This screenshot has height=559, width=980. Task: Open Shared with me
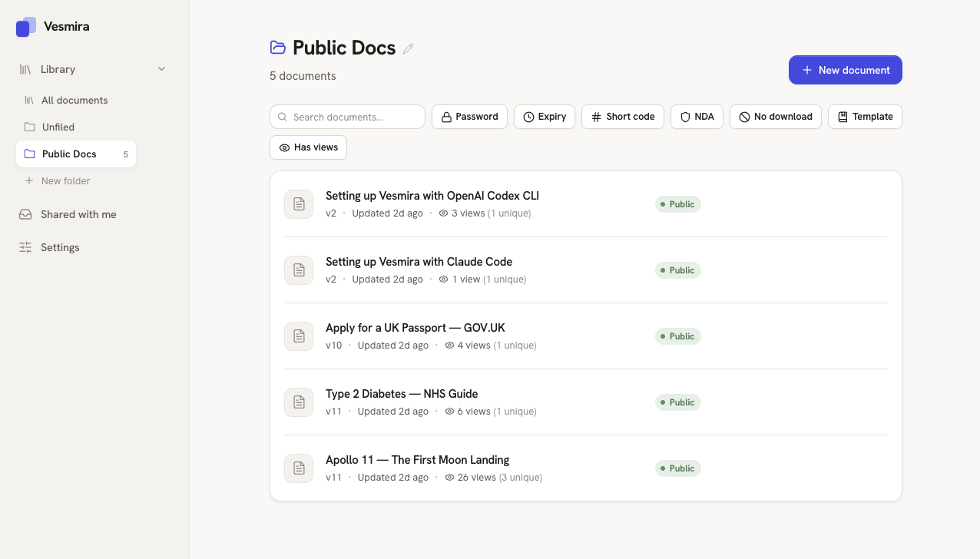[92, 214]
